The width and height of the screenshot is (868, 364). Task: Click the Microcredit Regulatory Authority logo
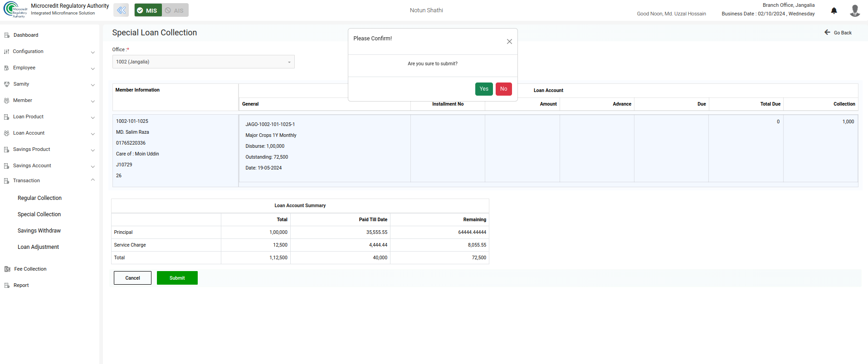tap(15, 10)
